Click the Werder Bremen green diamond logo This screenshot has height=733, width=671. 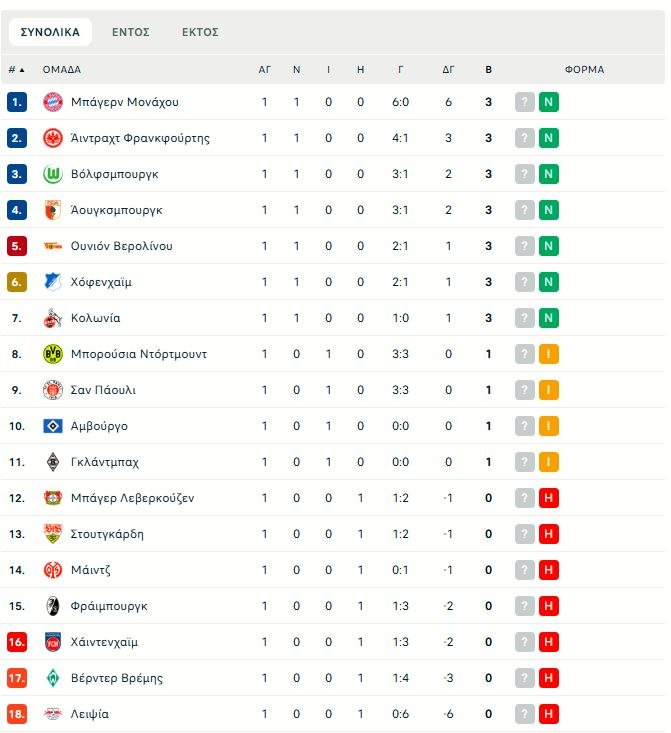pyautogui.click(x=53, y=678)
